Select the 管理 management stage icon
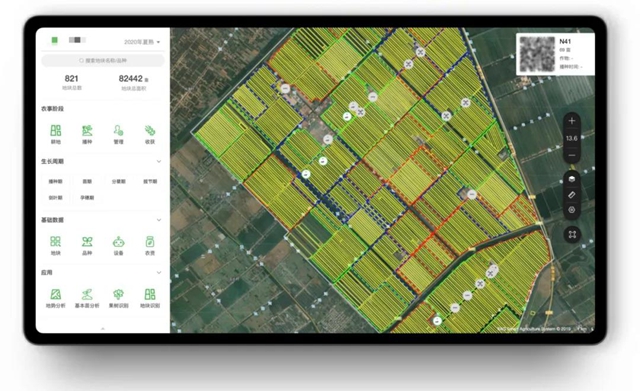The width and height of the screenshot is (640, 391). (x=118, y=131)
